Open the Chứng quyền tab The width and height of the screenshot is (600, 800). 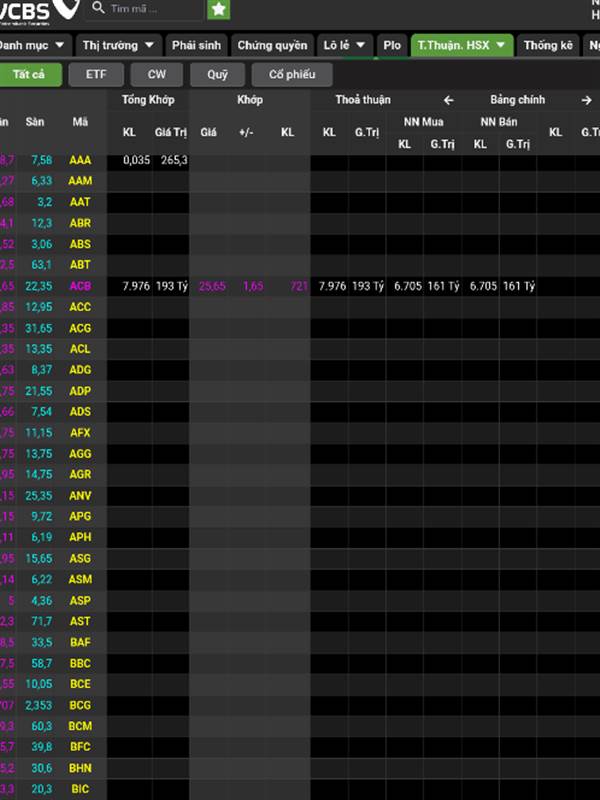[271, 45]
